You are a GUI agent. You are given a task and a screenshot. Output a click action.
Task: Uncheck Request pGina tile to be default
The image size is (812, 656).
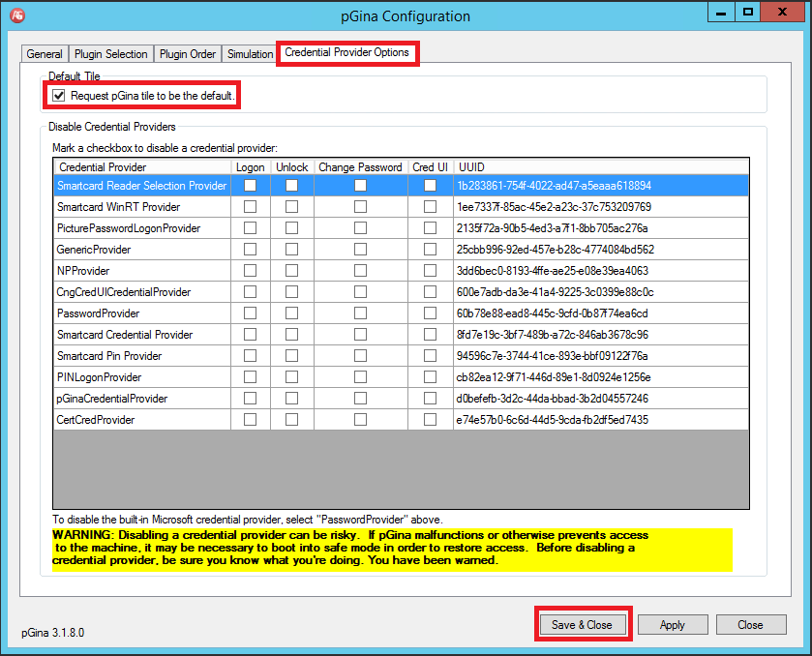tap(60, 96)
